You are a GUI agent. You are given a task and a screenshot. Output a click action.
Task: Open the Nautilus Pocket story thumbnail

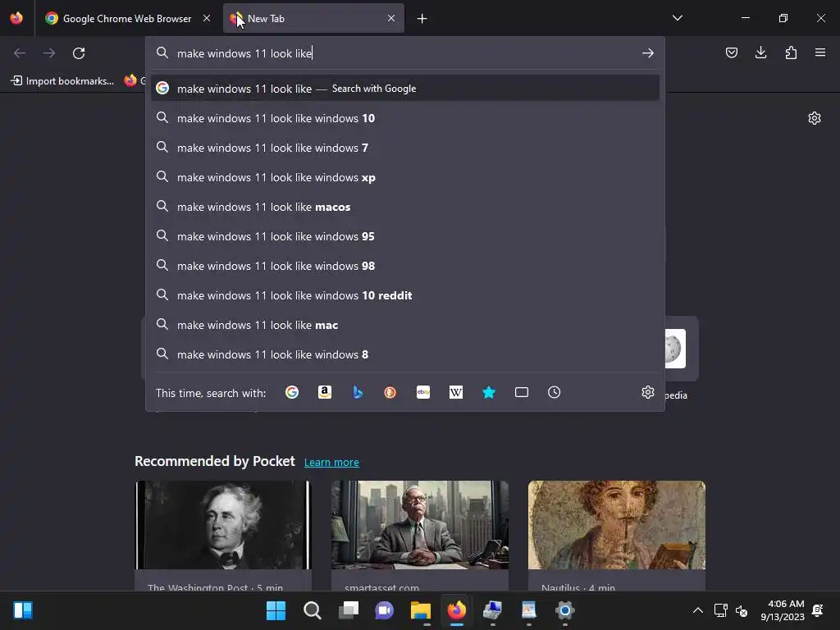pos(617,525)
